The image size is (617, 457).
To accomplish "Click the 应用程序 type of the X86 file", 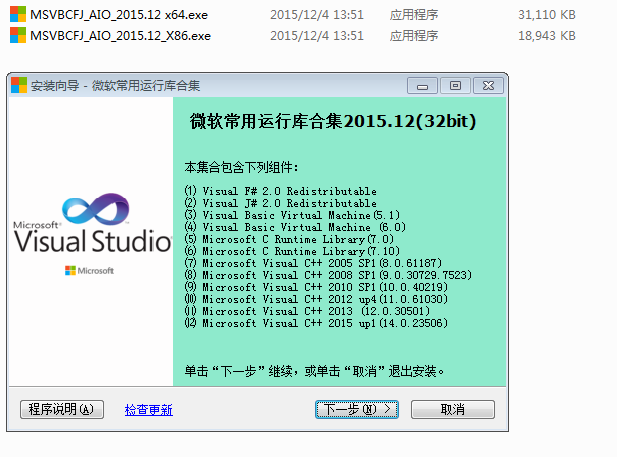I will tap(414, 36).
